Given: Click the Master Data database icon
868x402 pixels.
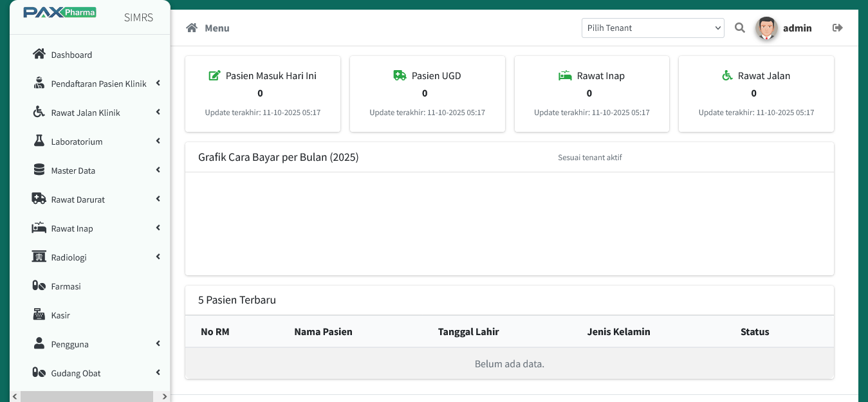Looking at the screenshot, I should point(39,170).
